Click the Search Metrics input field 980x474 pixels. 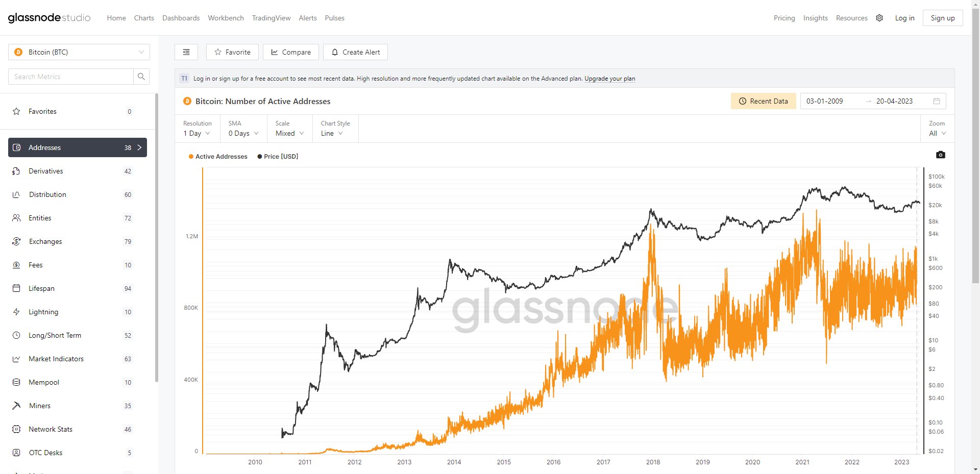[70, 76]
